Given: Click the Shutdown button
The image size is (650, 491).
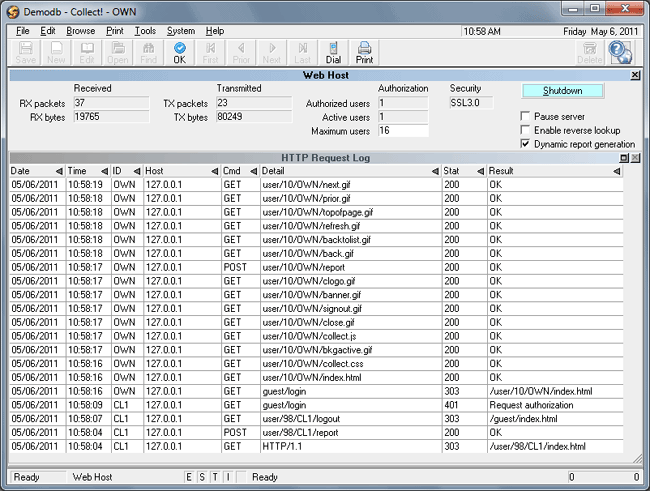Looking at the screenshot, I should [x=563, y=91].
